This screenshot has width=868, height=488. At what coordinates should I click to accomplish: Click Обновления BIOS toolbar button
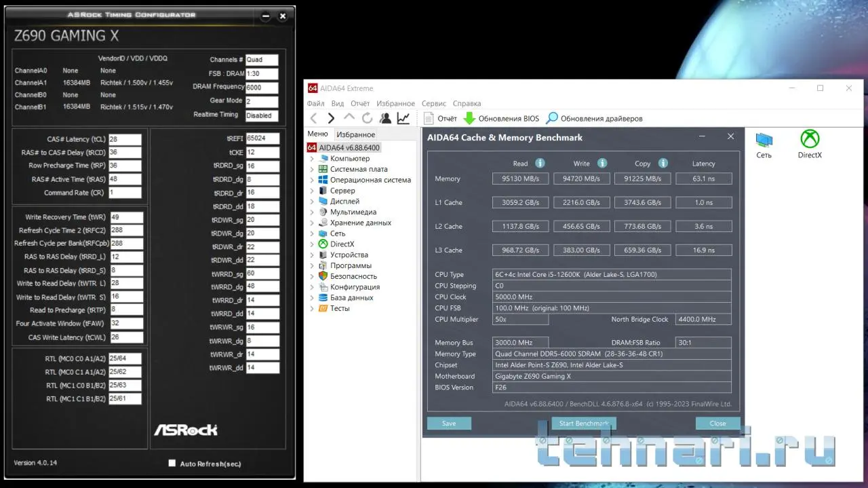pyautogui.click(x=501, y=118)
